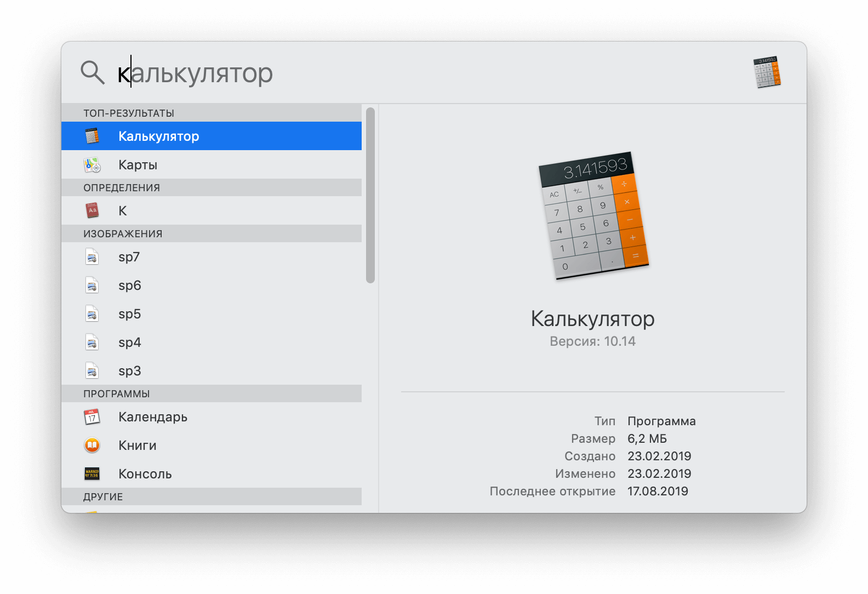Click the ИЗОБРАЖЕНИЯ section header
Viewport: 868px width, 594px height.
[212, 233]
